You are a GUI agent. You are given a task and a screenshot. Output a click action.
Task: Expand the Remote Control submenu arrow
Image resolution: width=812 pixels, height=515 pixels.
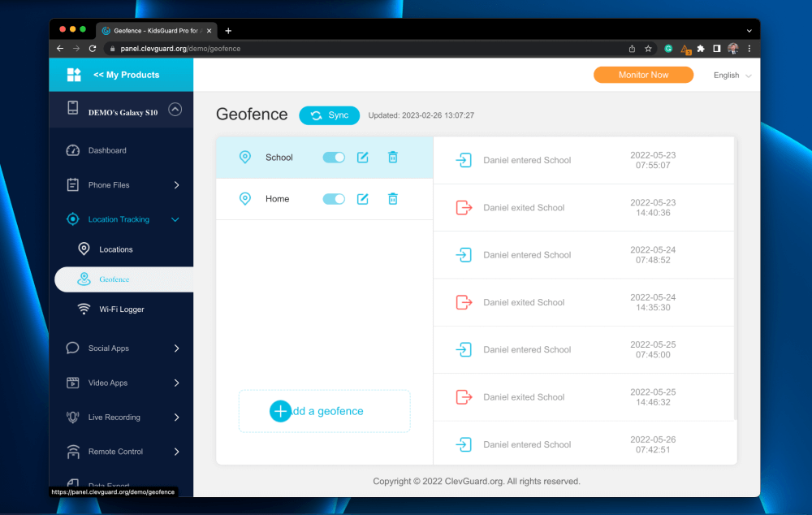pyautogui.click(x=176, y=452)
